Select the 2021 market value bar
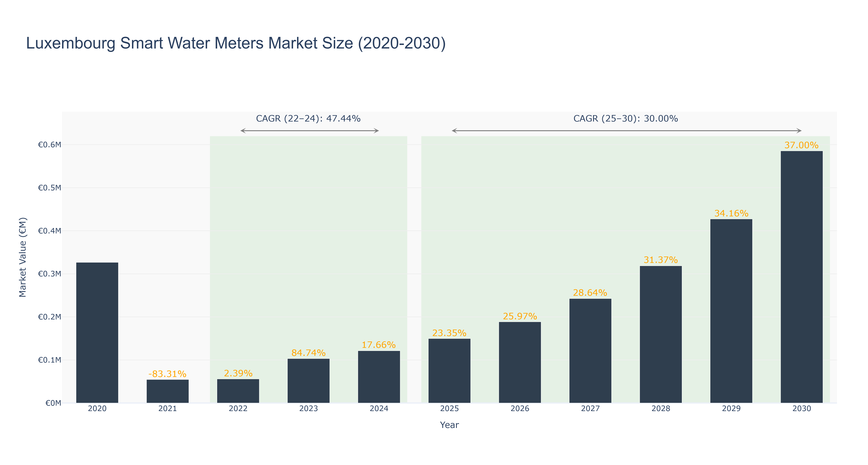The width and height of the screenshot is (868, 465). 167,391
